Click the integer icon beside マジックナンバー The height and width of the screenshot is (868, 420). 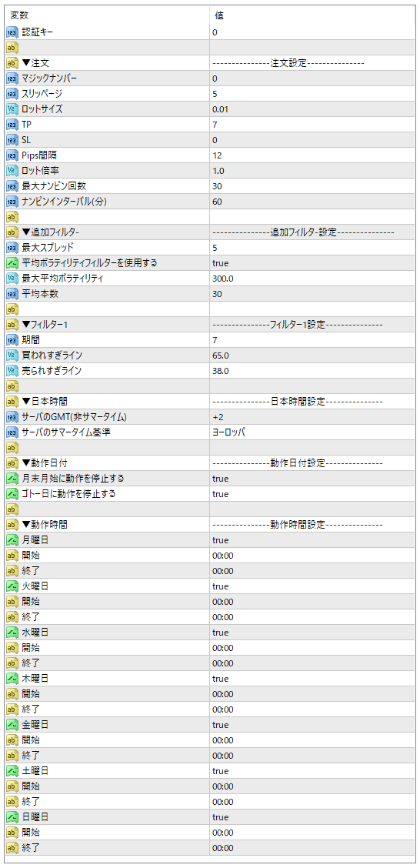pos(12,78)
